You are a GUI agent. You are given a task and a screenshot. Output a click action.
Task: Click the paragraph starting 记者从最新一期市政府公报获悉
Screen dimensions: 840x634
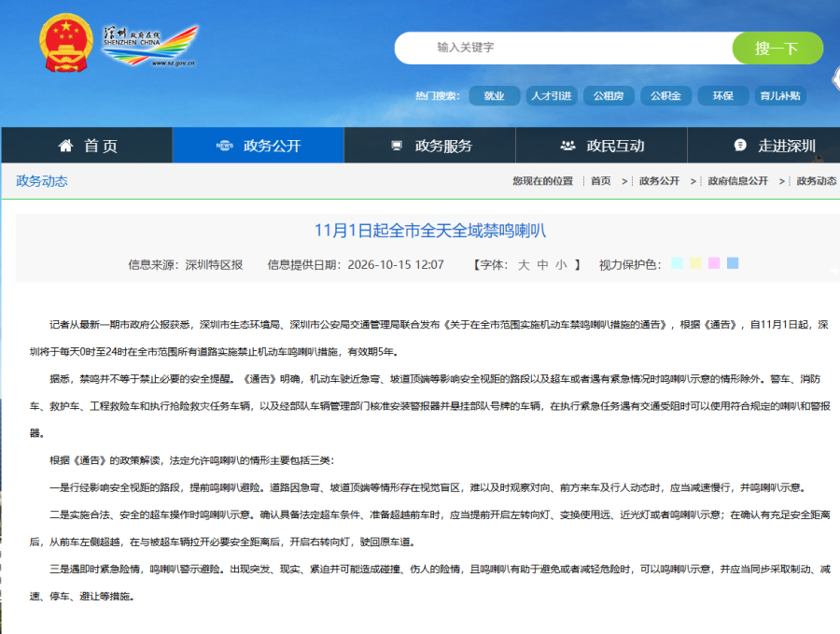(429, 338)
